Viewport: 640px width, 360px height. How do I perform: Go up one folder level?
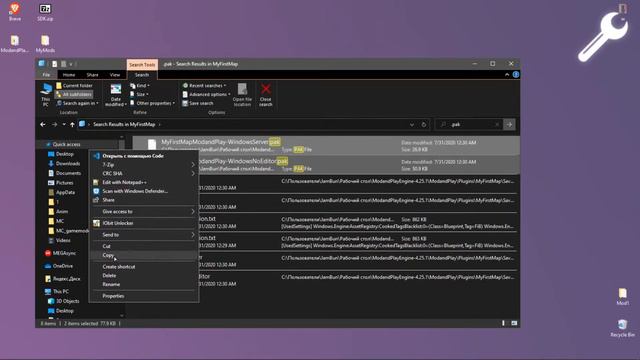pyautogui.click(x=72, y=124)
